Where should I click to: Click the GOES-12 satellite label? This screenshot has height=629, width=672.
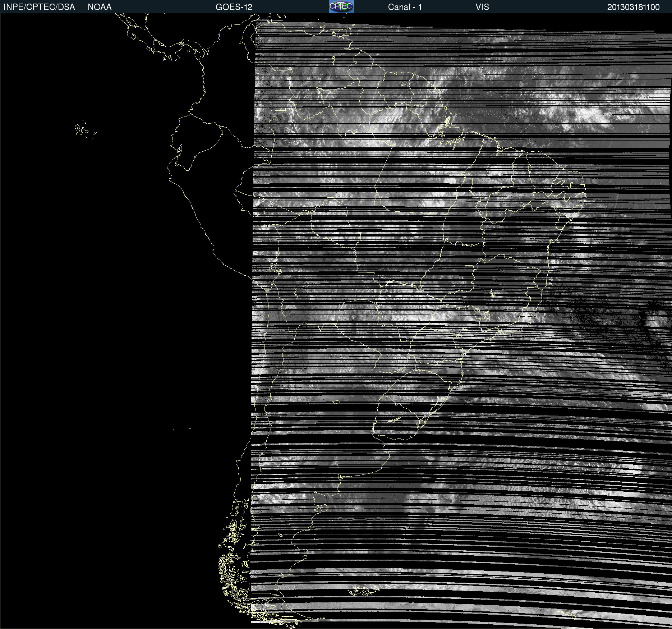(234, 7)
